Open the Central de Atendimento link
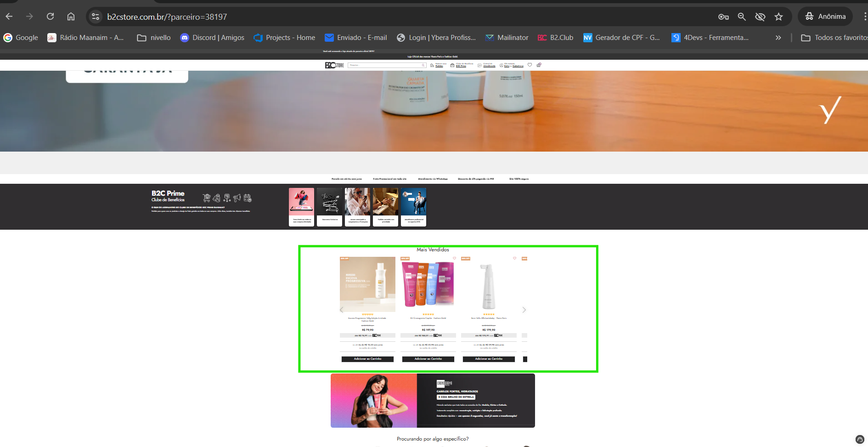 487,65
